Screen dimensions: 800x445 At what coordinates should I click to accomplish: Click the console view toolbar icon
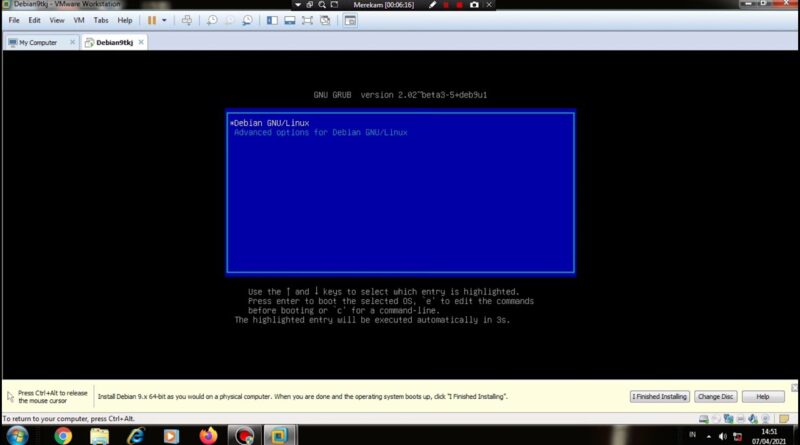click(x=350, y=20)
